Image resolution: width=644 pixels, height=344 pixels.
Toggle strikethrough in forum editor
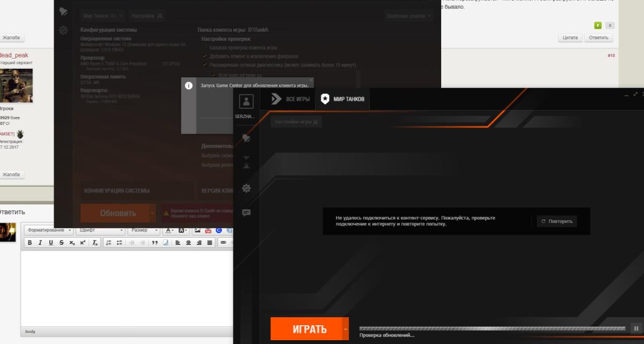tap(62, 243)
